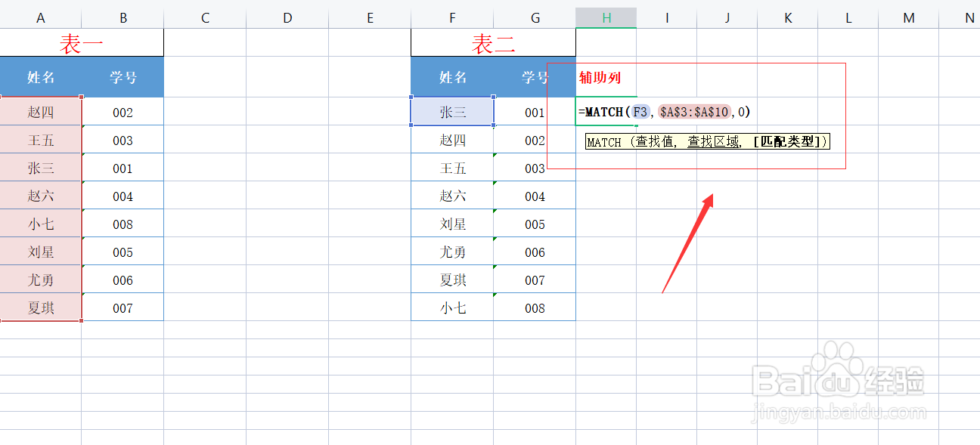Image resolution: width=980 pixels, height=445 pixels.
Task: Click the 姓名 header of 表一
Action: (x=41, y=78)
